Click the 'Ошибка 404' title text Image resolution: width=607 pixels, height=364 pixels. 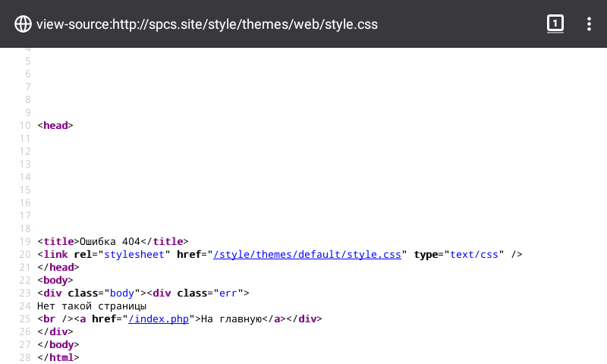pyautogui.click(x=111, y=241)
